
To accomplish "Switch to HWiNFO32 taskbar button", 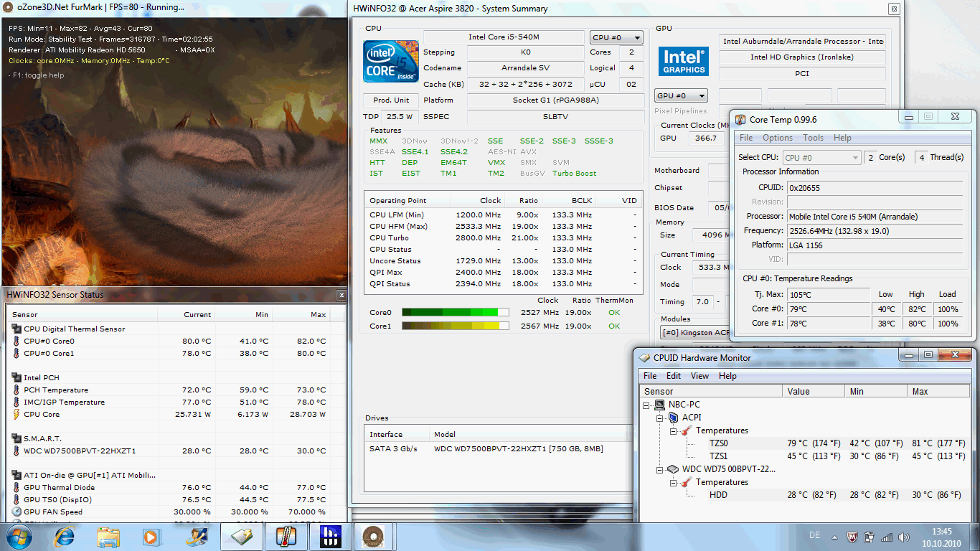I will coord(330,536).
